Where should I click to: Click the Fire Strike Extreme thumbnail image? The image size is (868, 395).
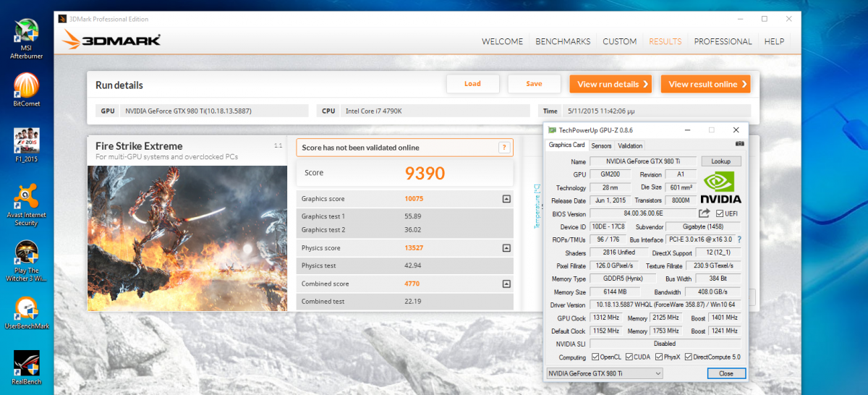[187, 238]
